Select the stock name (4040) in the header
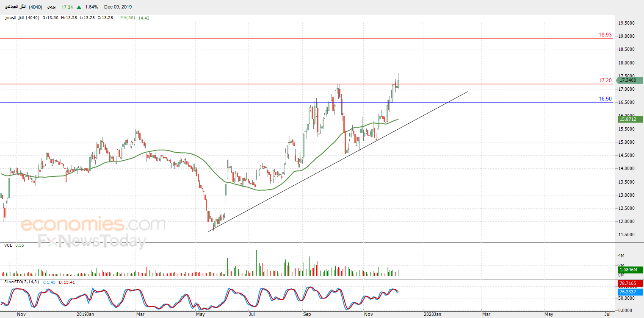644x318 pixels. (24, 7)
